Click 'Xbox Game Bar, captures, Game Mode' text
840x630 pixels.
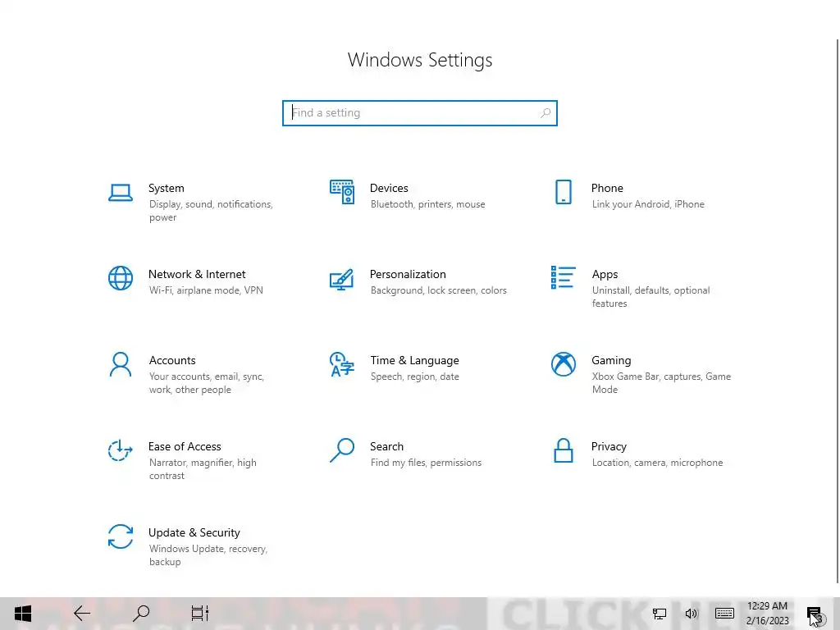pyautogui.click(x=661, y=383)
